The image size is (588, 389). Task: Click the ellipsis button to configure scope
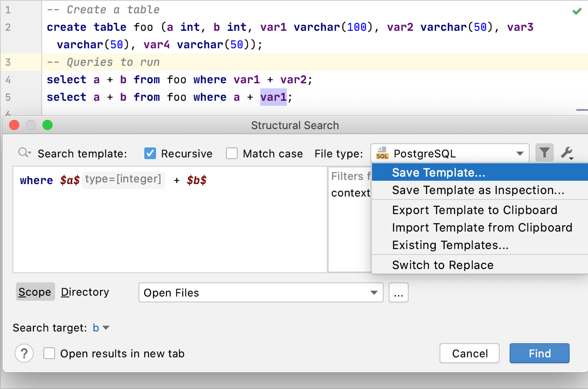[x=398, y=292]
